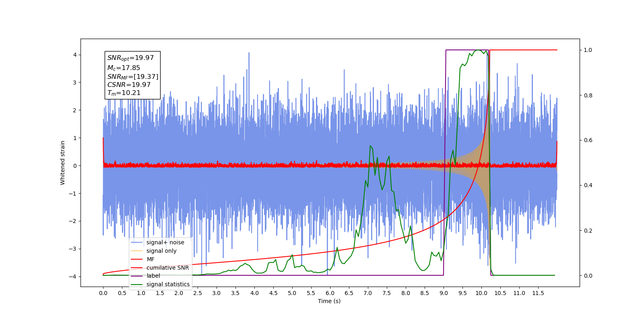Click right y-axis tick label 0.8
The height and width of the screenshot is (322, 644).
(x=588, y=95)
